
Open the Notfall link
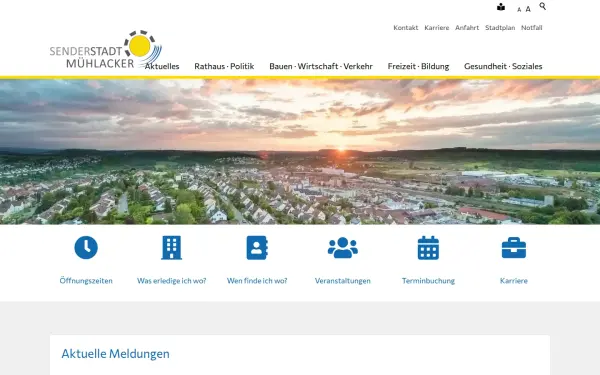pyautogui.click(x=532, y=28)
